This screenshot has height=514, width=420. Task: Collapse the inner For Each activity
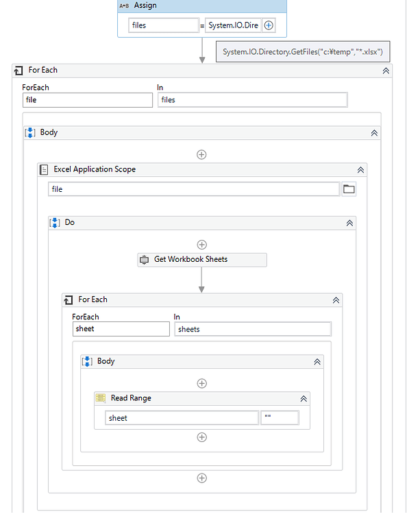336,300
